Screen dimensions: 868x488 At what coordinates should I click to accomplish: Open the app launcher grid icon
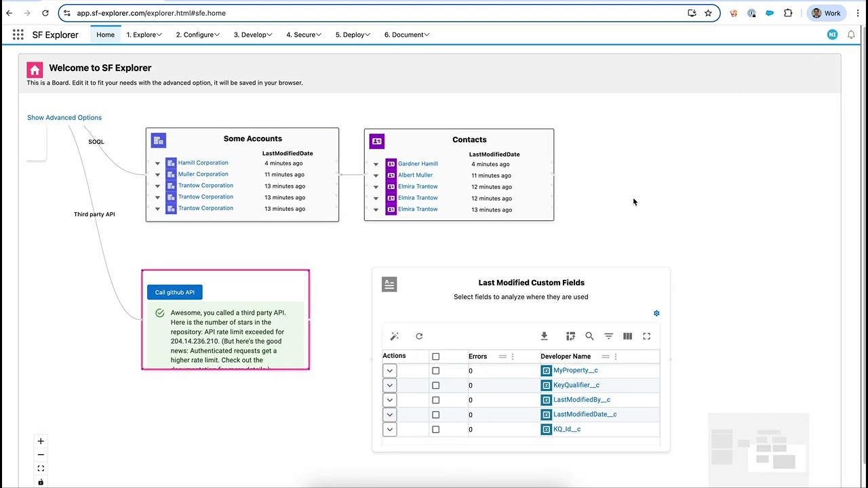[x=18, y=35]
